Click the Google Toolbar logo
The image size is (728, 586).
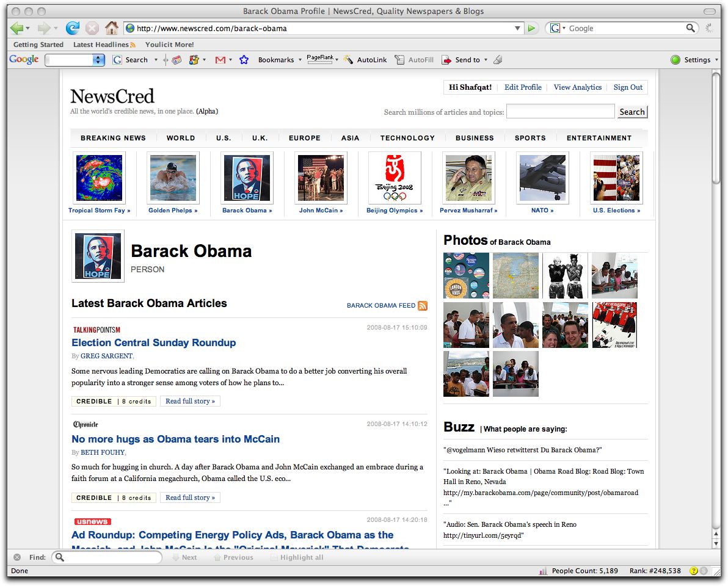pyautogui.click(x=24, y=59)
